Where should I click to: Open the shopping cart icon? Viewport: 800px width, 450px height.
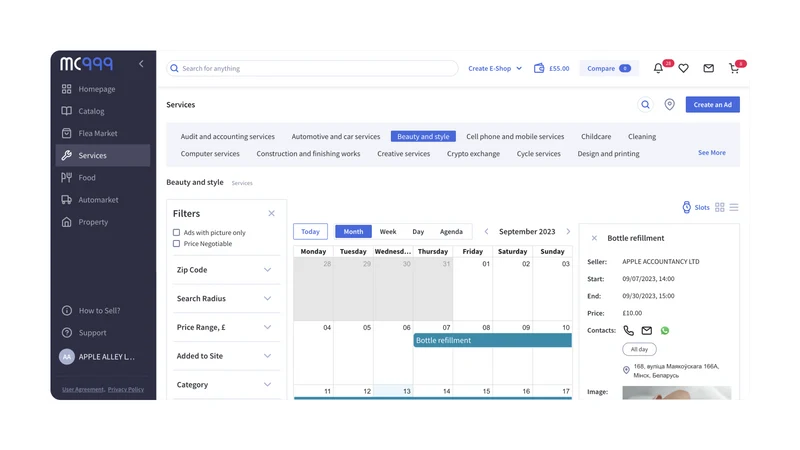(734, 68)
